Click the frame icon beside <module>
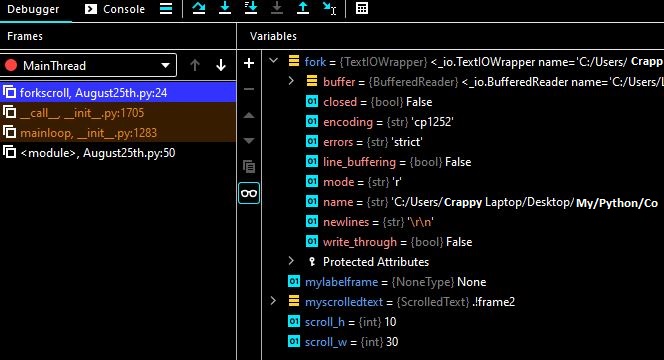The image size is (664, 360). click(10, 152)
